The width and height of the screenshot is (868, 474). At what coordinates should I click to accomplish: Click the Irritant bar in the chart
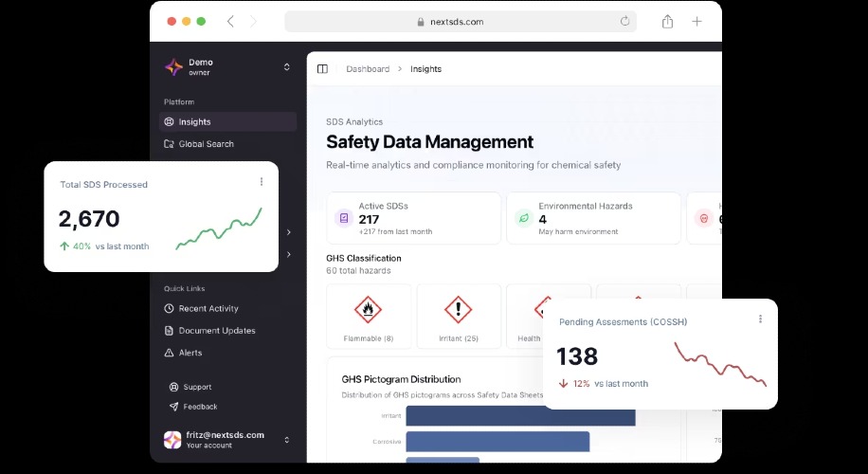pos(520,416)
